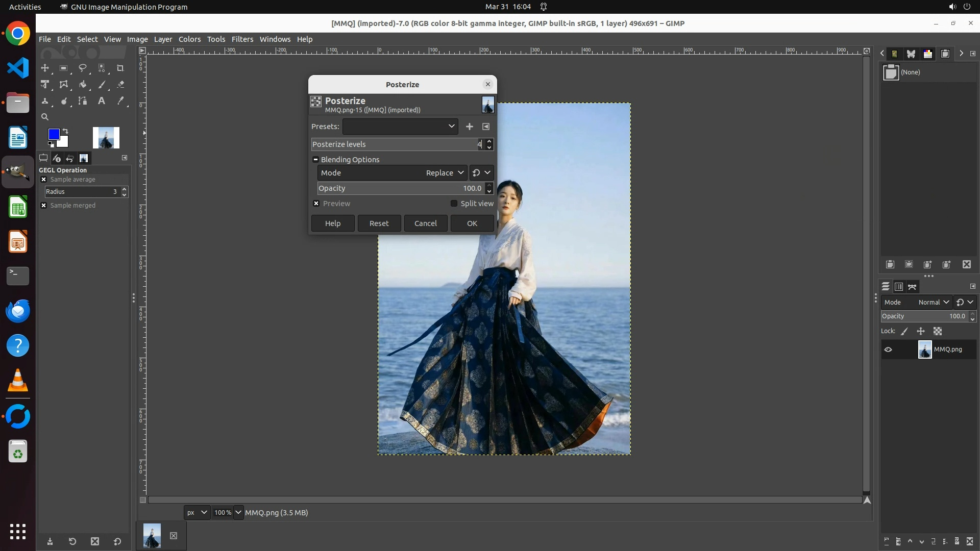Save current Posterize settings as preset

point(469,127)
